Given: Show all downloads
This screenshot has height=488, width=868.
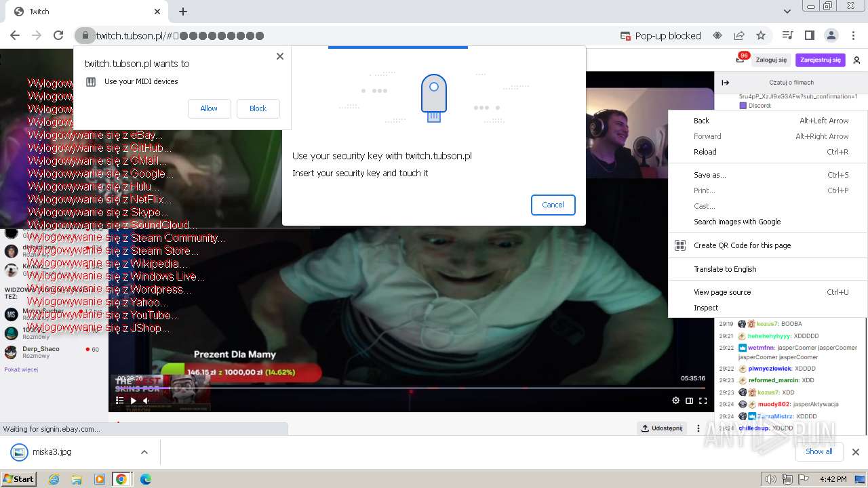Looking at the screenshot, I should click(818, 451).
